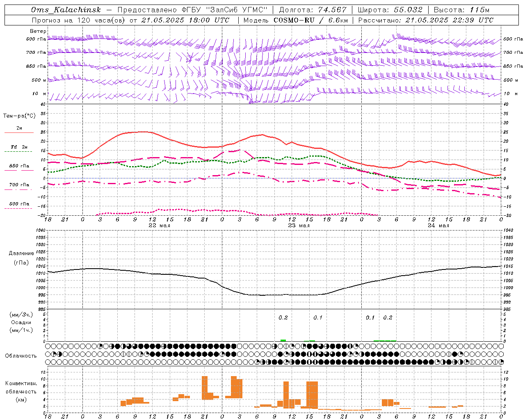Click the (гПа) pressure unit label

[x=21, y=263]
